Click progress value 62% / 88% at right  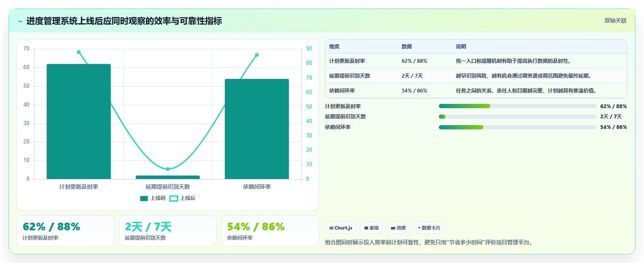613,106
